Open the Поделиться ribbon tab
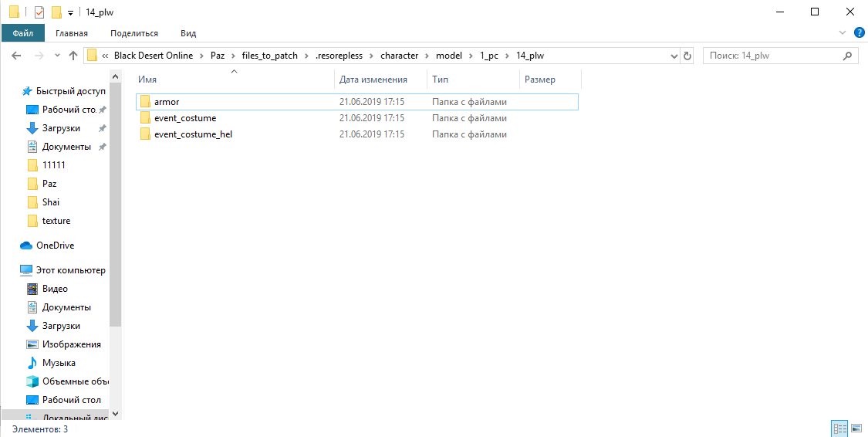 click(134, 33)
